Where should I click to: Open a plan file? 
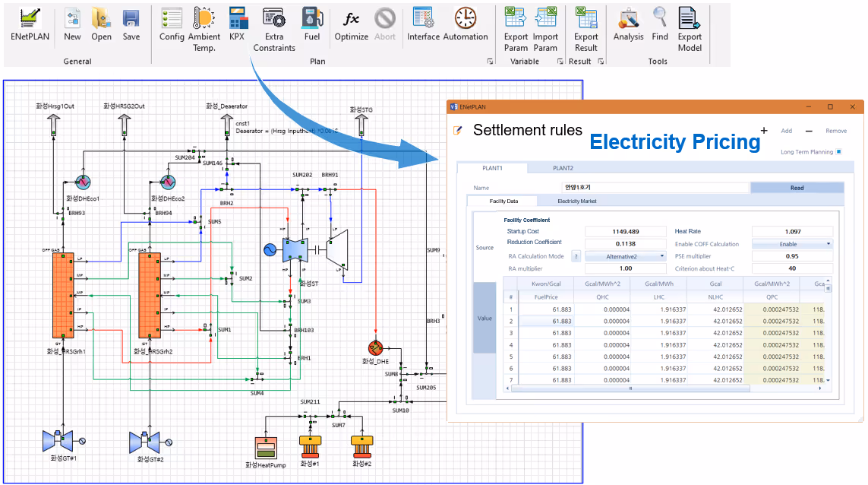[x=101, y=25]
